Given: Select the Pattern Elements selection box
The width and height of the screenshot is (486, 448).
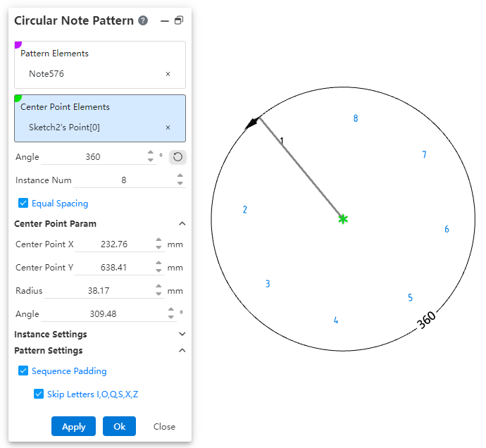Looking at the screenshot, I should (99, 64).
